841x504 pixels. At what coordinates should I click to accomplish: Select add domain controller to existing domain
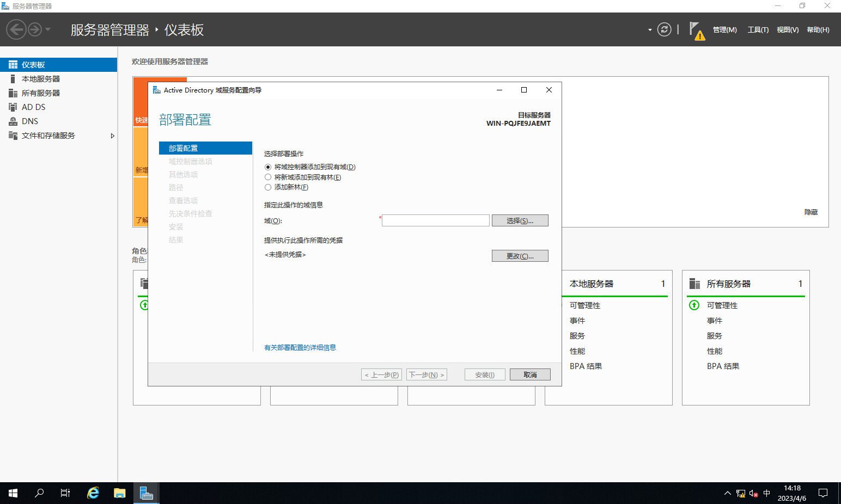click(268, 167)
